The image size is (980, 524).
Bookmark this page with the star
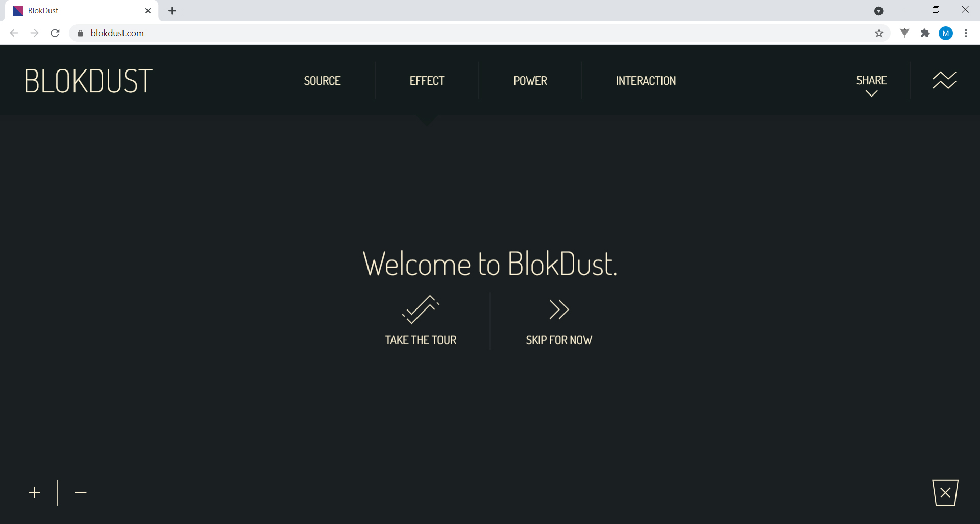pos(879,33)
